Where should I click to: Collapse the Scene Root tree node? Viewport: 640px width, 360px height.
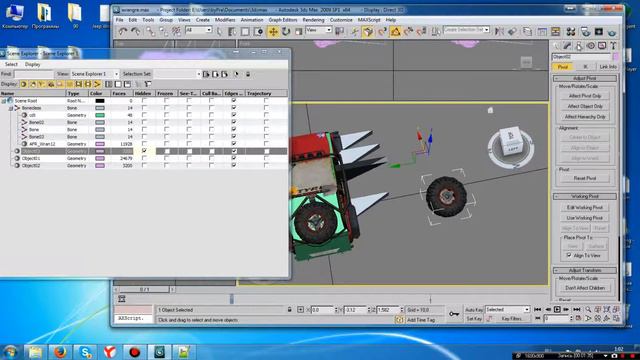coord(4,101)
